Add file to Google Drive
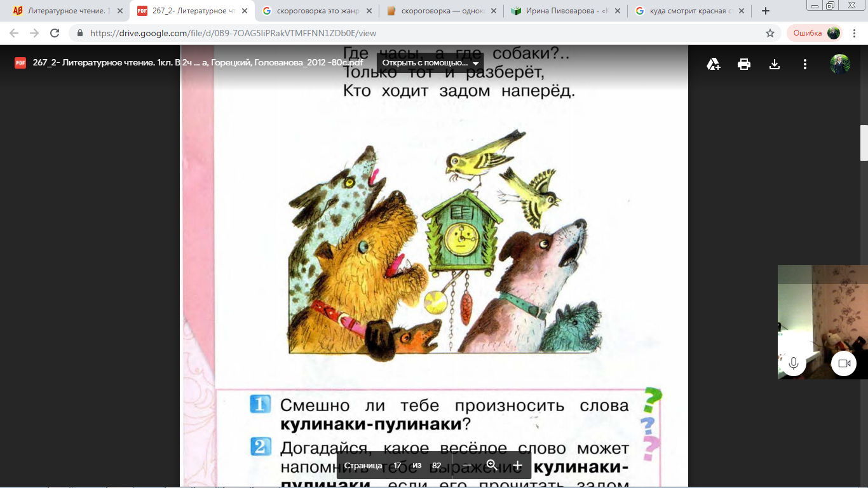The height and width of the screenshot is (488, 868). 714,64
